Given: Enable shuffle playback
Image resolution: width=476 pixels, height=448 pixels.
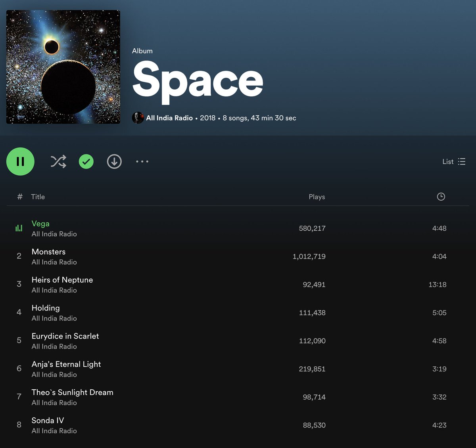Looking at the screenshot, I should coord(58,162).
